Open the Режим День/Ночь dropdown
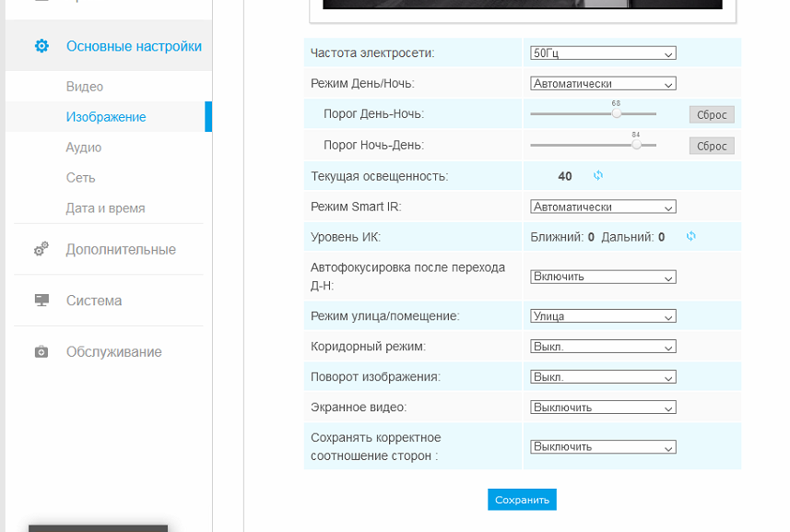The image size is (790, 532). point(603,84)
